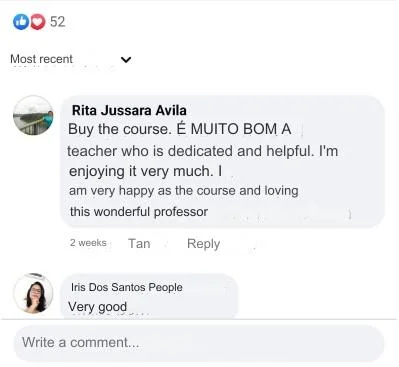Click Tan under Rita's comment
399x367 pixels.
click(x=139, y=243)
